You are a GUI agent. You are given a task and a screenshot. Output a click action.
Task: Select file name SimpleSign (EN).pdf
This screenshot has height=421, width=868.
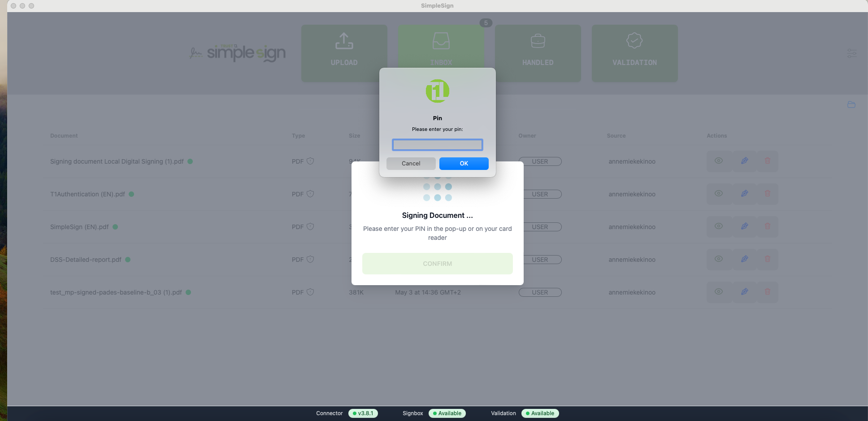point(79,227)
